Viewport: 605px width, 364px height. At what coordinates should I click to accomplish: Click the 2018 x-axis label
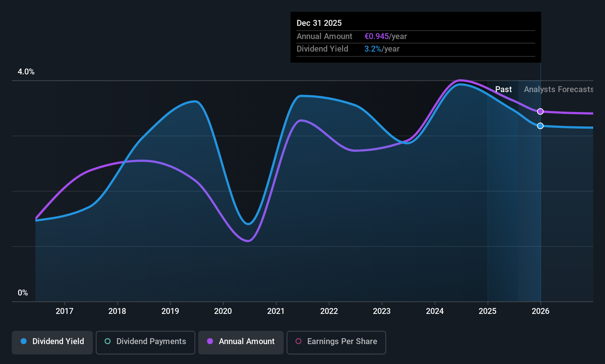tap(117, 311)
